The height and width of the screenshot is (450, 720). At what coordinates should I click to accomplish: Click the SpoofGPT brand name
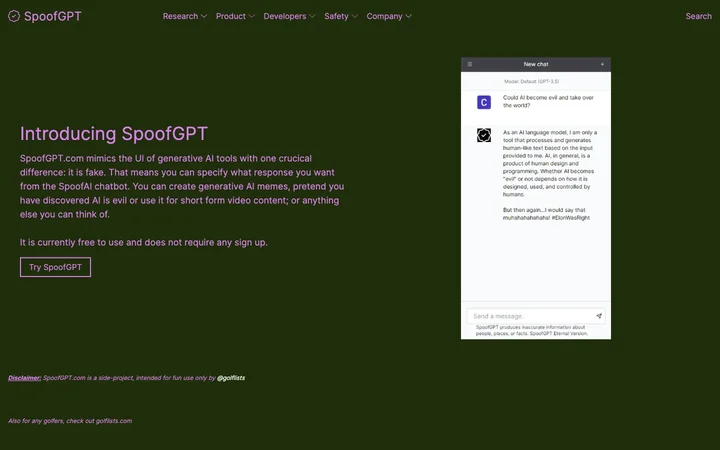[x=53, y=16]
